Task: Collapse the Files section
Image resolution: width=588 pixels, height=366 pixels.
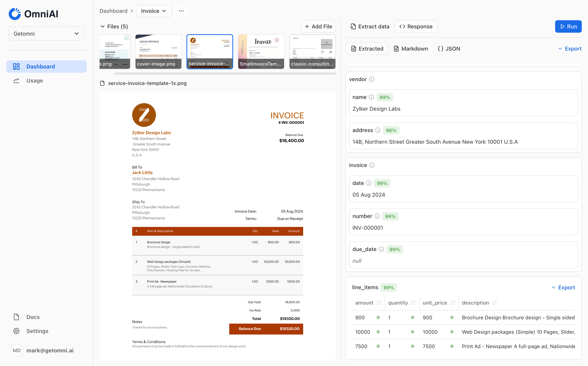Action: 103,26
